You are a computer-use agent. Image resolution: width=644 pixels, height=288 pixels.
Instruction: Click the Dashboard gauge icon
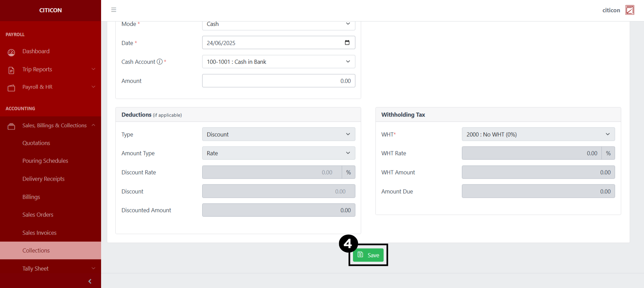pyautogui.click(x=11, y=52)
